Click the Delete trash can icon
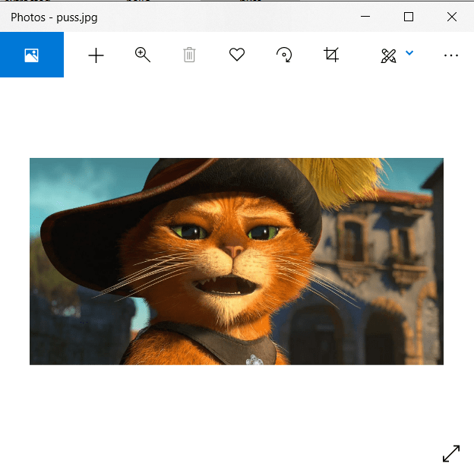The width and height of the screenshot is (474, 476). (189, 55)
